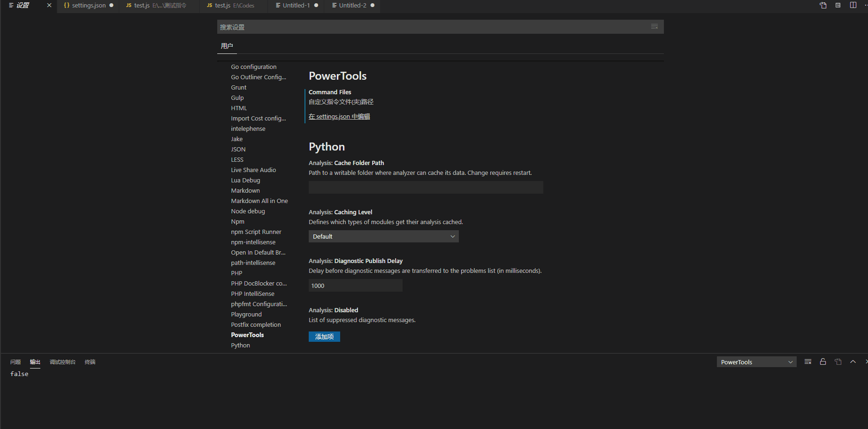The width and height of the screenshot is (868, 429).
Task: Click the 添加项 add item button
Action: coord(324,337)
